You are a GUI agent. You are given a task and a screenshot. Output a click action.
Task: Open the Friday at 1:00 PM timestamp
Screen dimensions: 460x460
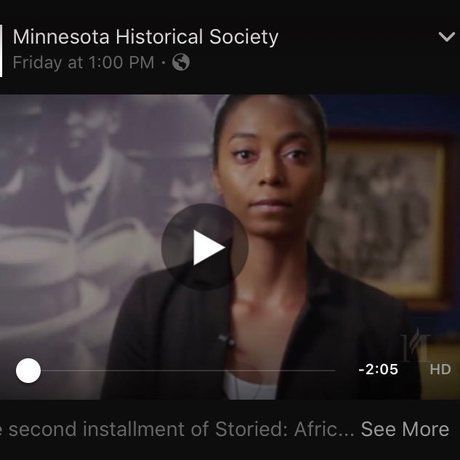(x=83, y=63)
